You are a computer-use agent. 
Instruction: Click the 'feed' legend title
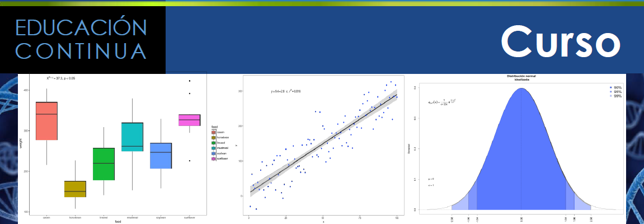pyautogui.click(x=214, y=127)
